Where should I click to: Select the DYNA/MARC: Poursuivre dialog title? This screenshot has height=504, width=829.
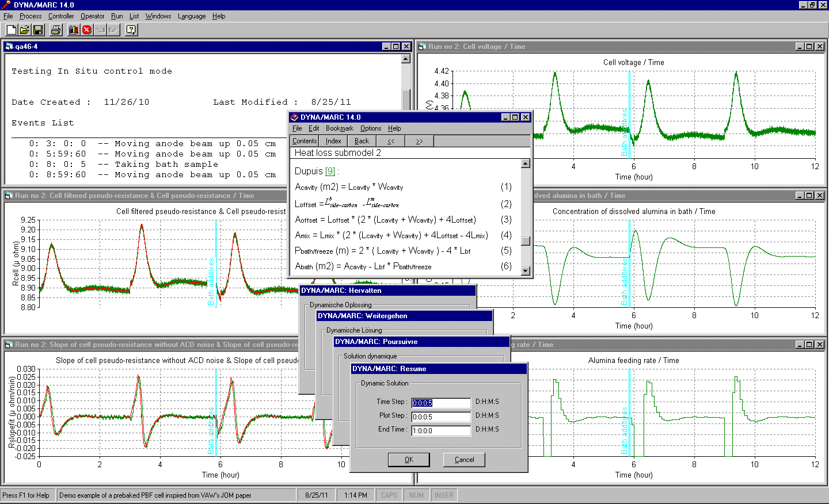[376, 342]
